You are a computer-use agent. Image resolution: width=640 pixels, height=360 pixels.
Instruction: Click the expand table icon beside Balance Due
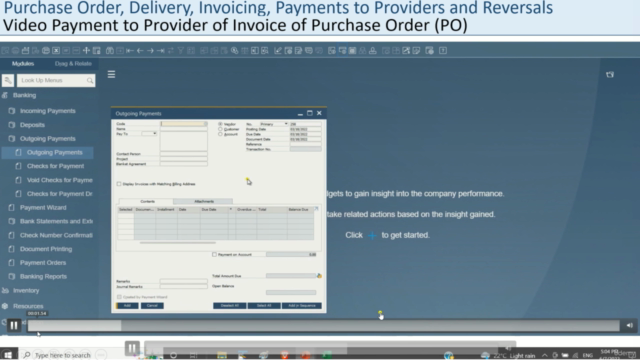click(x=316, y=209)
